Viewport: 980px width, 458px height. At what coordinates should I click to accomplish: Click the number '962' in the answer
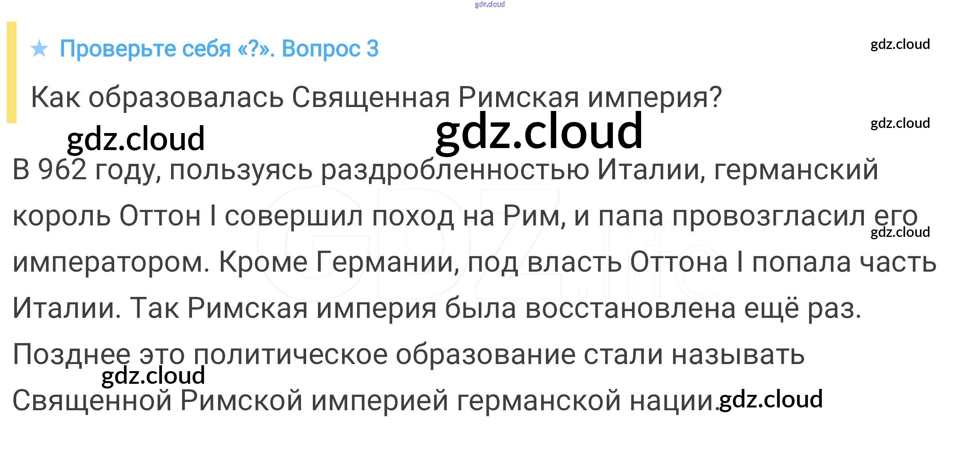click(62, 170)
